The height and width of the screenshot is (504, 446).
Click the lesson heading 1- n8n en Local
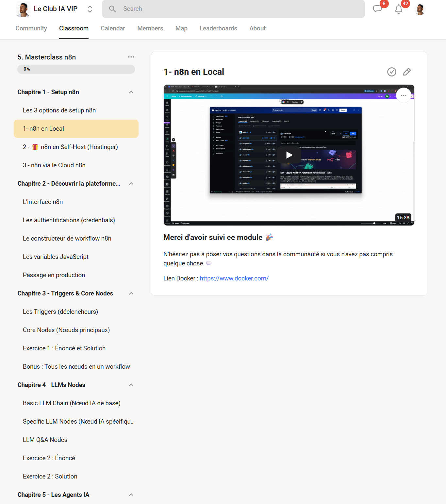click(194, 72)
